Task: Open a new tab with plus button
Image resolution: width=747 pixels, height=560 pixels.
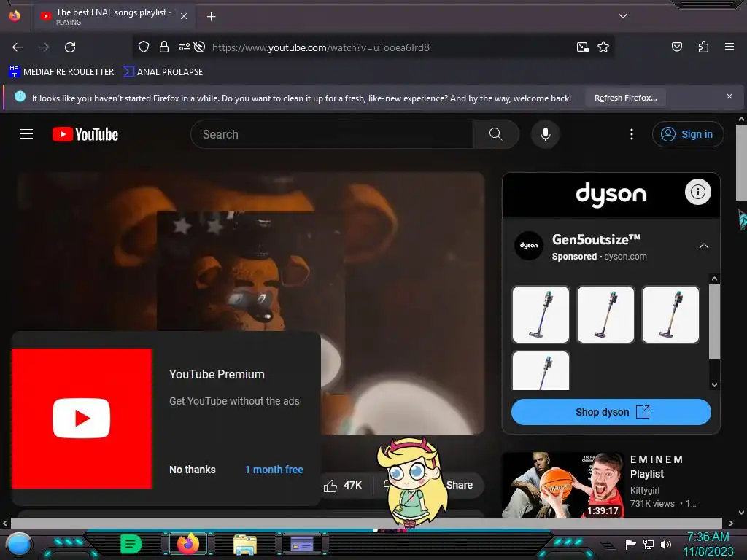Action: click(x=211, y=17)
